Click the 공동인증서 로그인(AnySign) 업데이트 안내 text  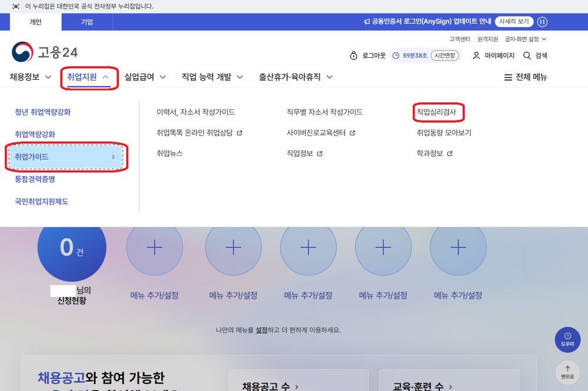[431, 22]
